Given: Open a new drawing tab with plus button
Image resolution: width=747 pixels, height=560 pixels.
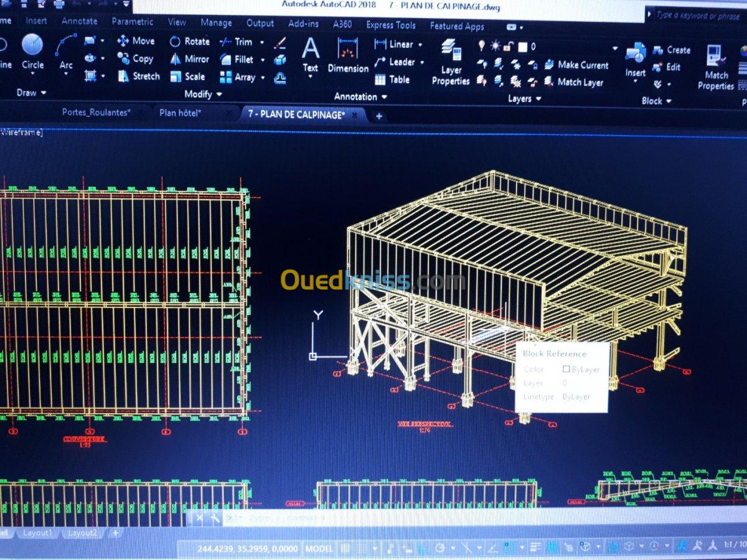Looking at the screenshot, I should coord(378,116).
